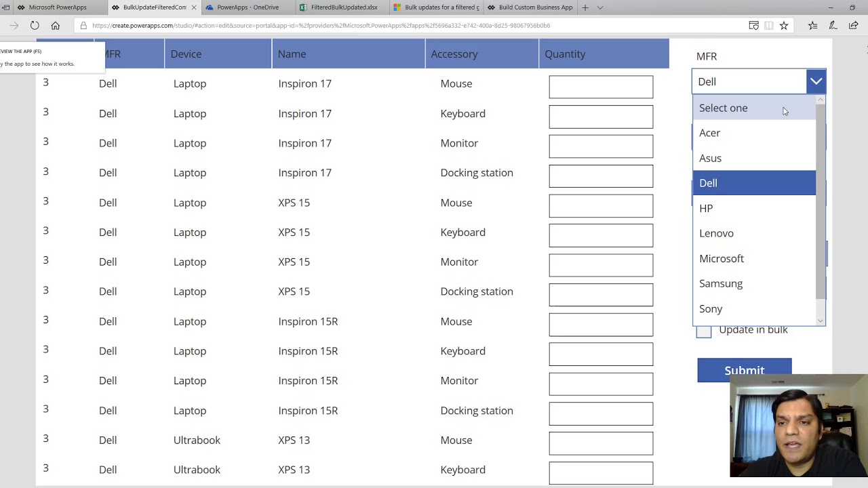Choose Acer from the MFR list
Viewport: 868px width, 488px height.
point(754,133)
